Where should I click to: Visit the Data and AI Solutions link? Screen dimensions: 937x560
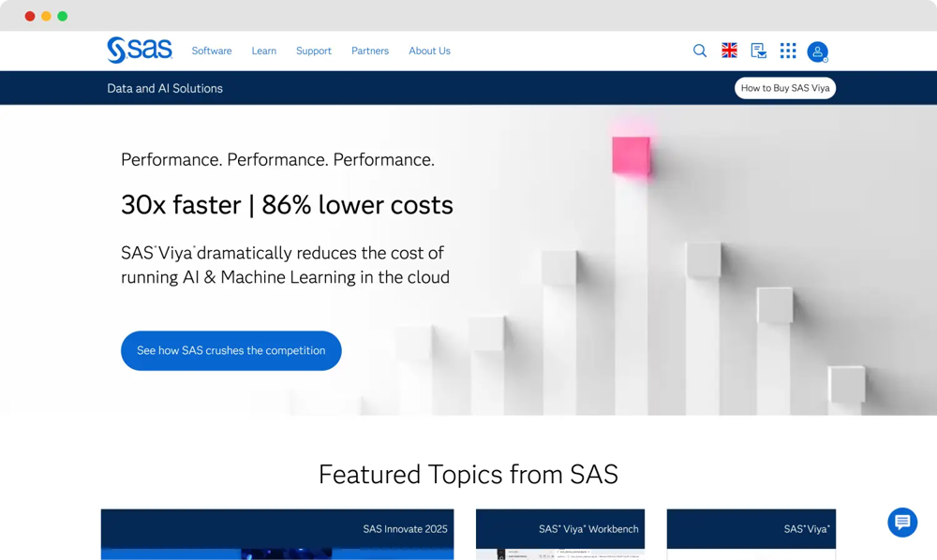tap(165, 88)
